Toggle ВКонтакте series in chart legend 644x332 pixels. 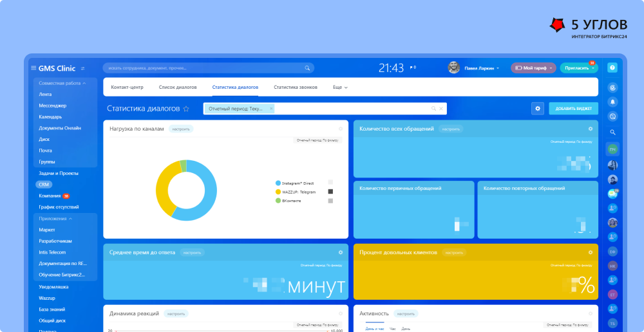[x=278, y=201]
